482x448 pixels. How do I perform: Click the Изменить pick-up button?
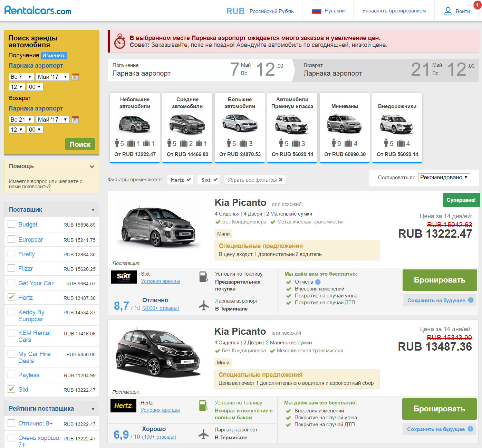coord(54,56)
